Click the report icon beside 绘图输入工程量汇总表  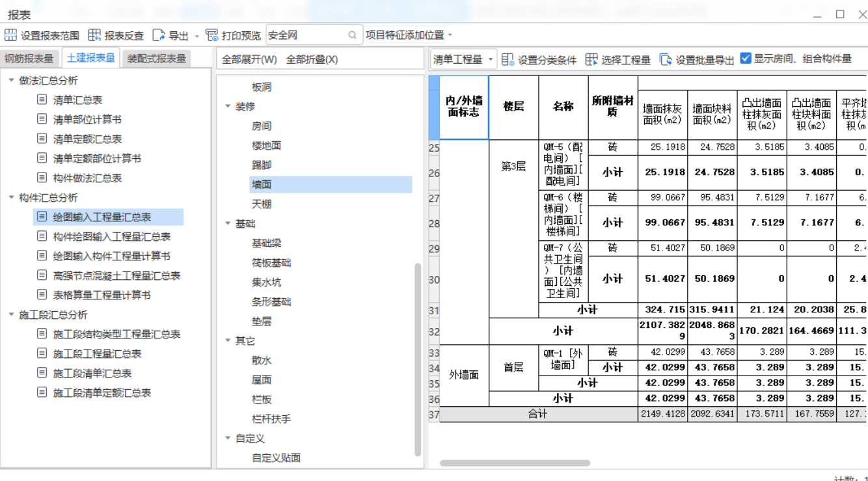click(42, 217)
